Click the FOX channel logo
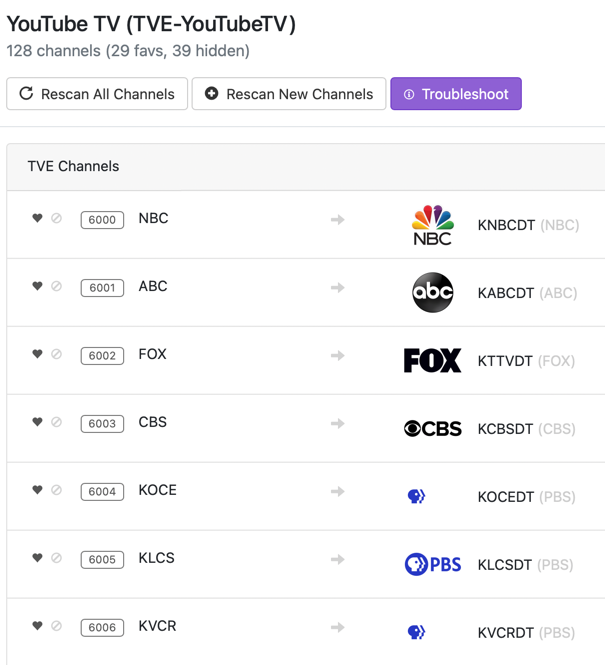605x665 pixels. pos(432,361)
